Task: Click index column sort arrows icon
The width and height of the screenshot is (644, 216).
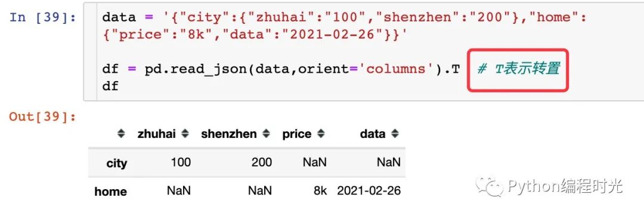Action: [x=120, y=134]
